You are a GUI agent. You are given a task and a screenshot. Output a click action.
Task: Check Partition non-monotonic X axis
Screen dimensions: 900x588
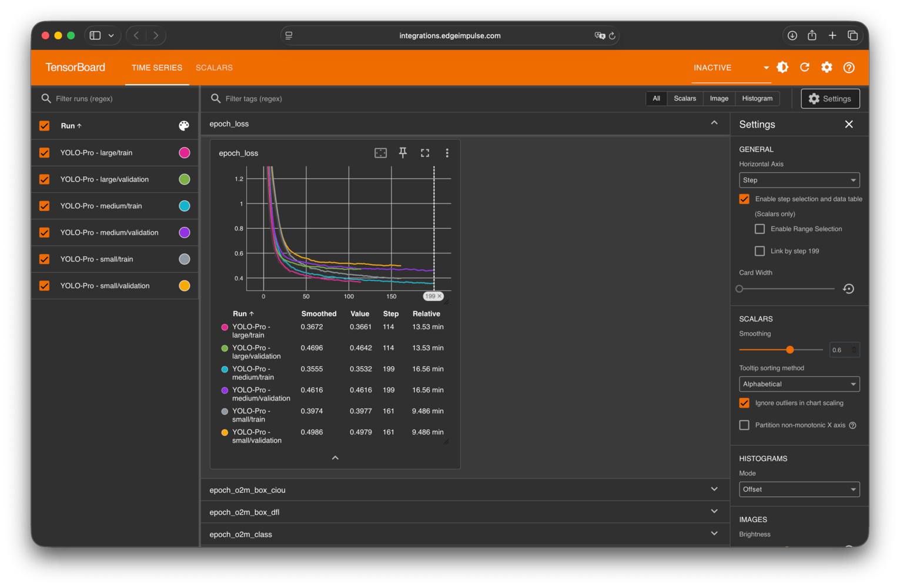(x=744, y=425)
